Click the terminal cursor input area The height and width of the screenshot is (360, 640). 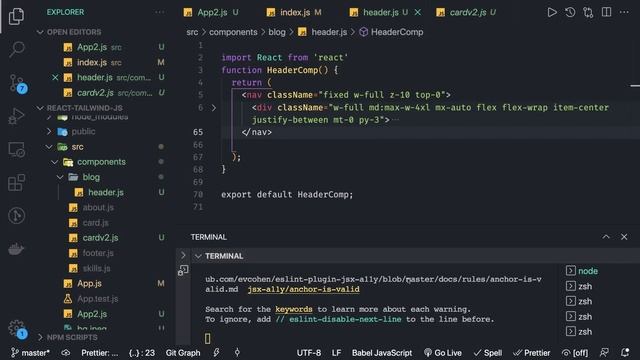point(208,338)
